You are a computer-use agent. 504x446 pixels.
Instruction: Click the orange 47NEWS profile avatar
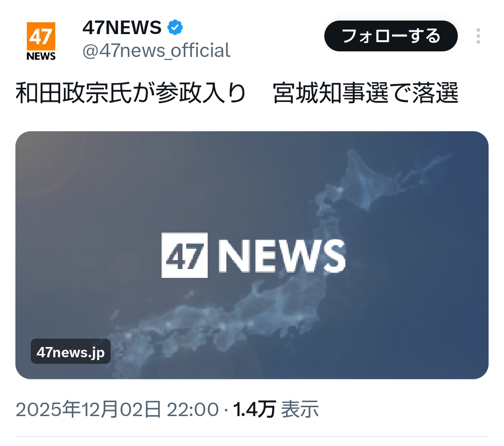[x=41, y=42]
